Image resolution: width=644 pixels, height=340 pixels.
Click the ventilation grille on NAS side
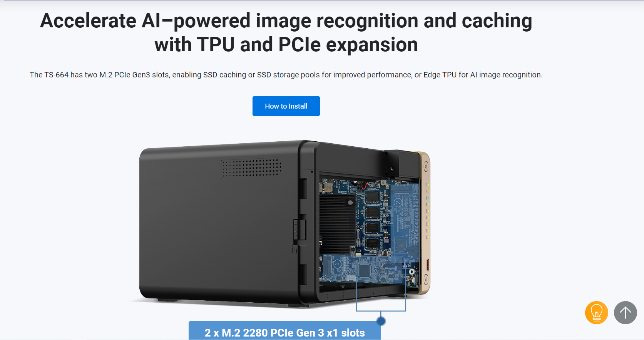coord(251,168)
